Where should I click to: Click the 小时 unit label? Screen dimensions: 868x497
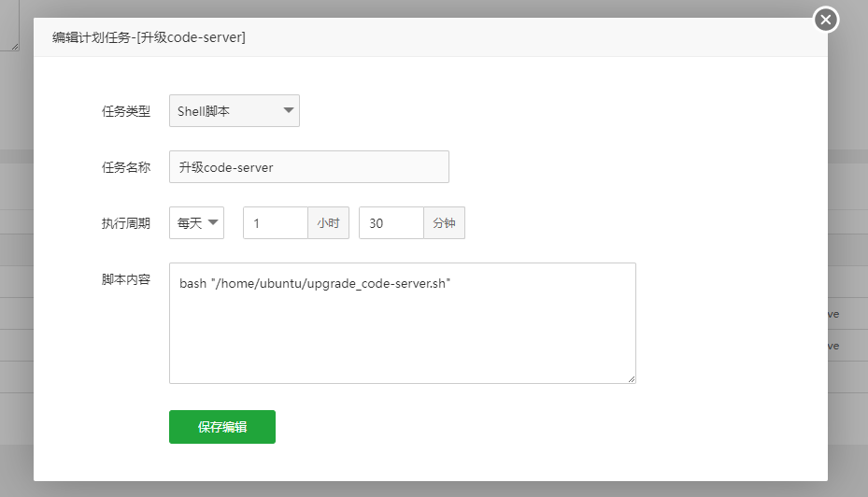(328, 223)
